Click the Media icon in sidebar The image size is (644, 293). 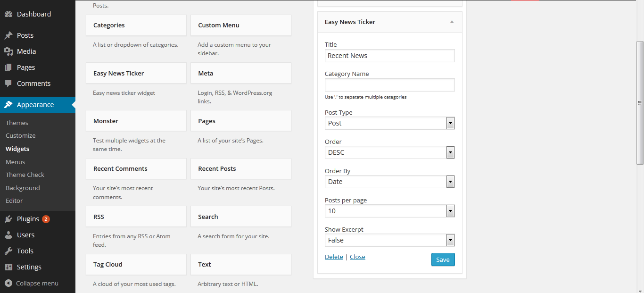(x=8, y=51)
